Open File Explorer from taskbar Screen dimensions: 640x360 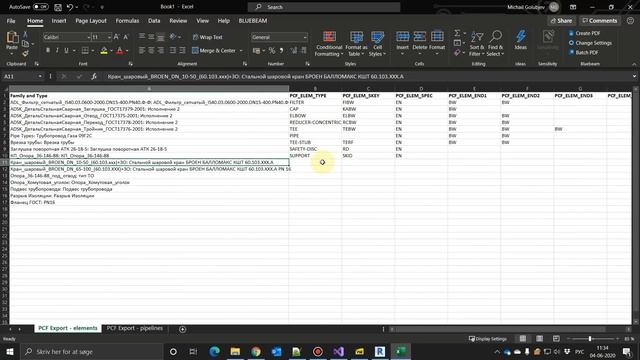coord(235,351)
